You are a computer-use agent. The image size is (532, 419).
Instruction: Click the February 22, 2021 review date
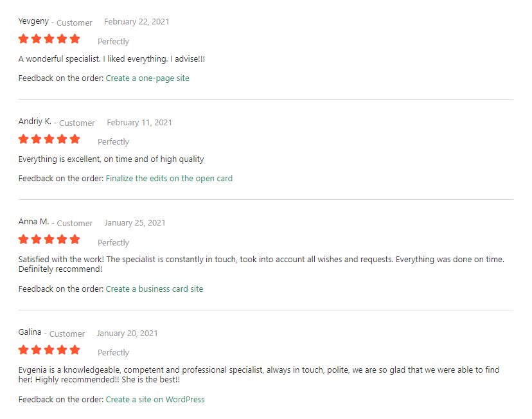[x=137, y=22]
